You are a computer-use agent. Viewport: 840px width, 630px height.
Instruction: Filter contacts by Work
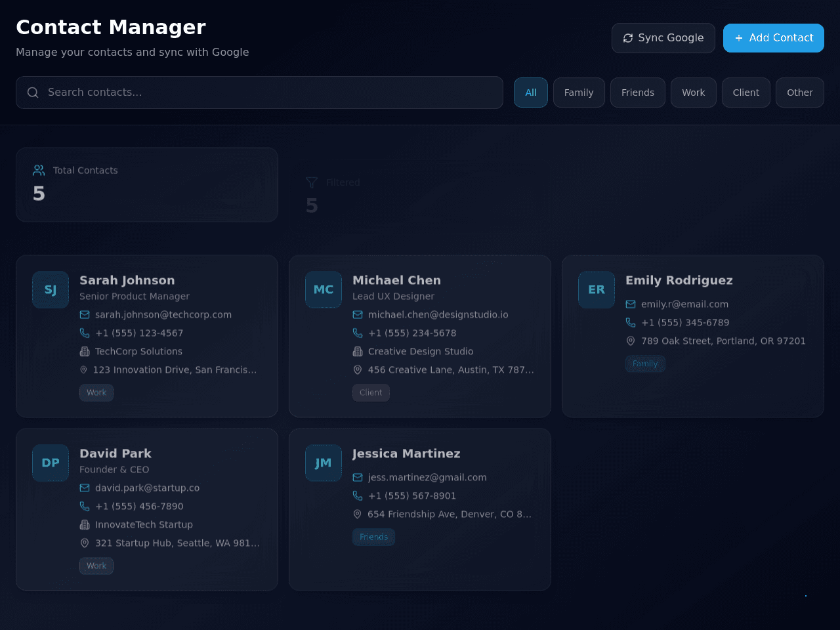coord(694,93)
